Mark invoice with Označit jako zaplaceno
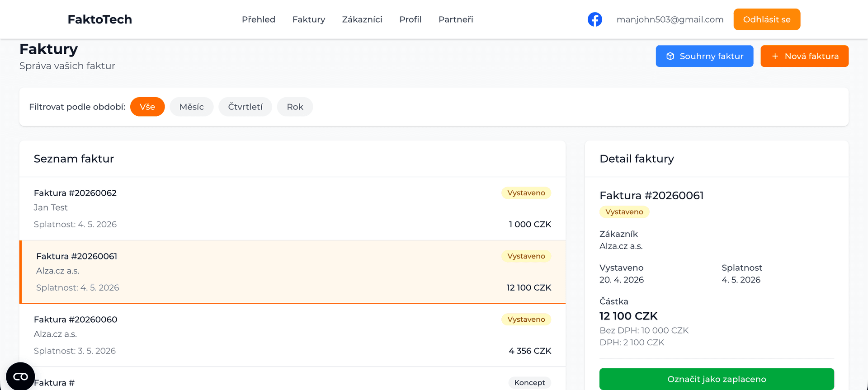Image resolution: width=868 pixels, height=390 pixels. (x=717, y=379)
